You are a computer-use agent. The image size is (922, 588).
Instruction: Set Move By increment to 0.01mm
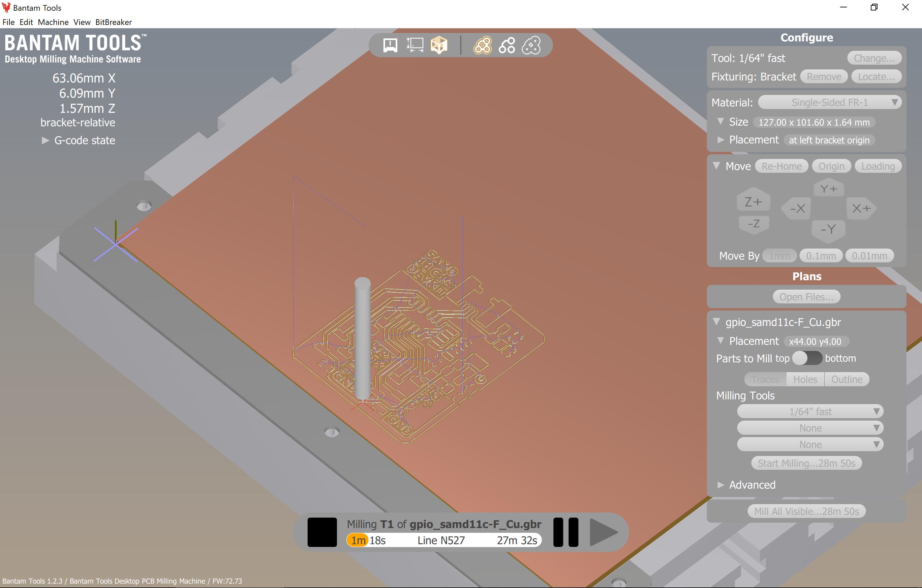(x=869, y=256)
